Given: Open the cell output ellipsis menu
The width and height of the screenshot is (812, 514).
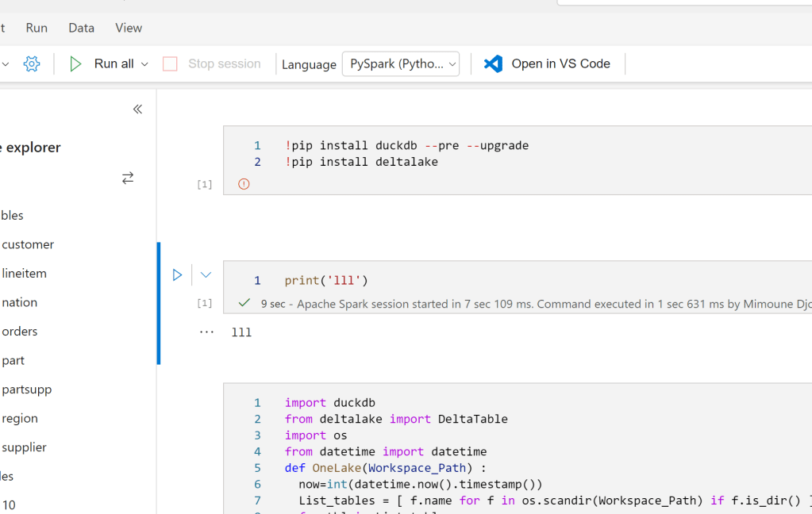Looking at the screenshot, I should [x=206, y=332].
